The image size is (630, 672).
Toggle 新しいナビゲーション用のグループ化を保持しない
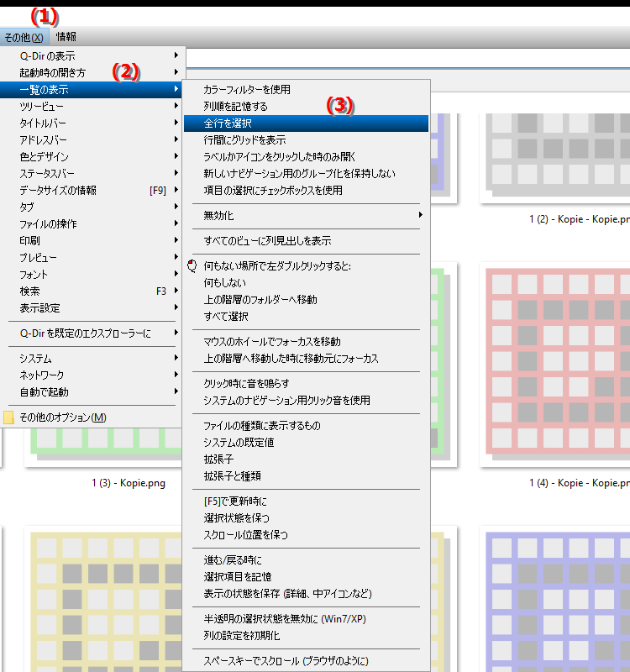tap(306, 174)
